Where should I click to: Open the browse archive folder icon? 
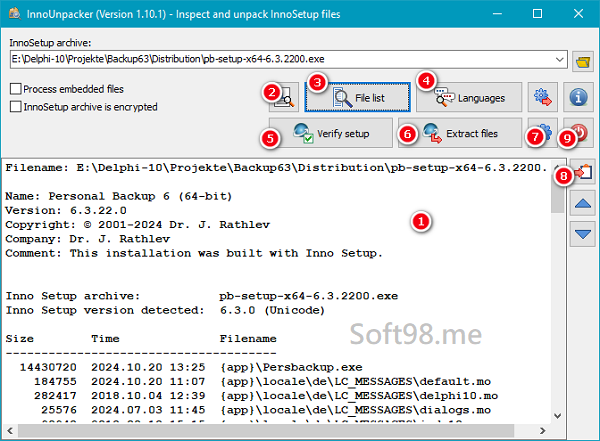click(x=583, y=61)
